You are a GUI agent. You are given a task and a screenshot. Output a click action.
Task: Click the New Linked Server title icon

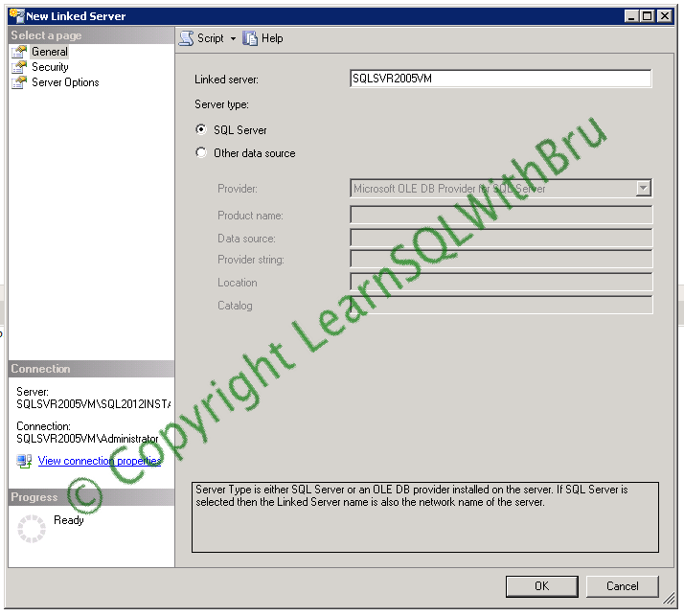(x=17, y=15)
